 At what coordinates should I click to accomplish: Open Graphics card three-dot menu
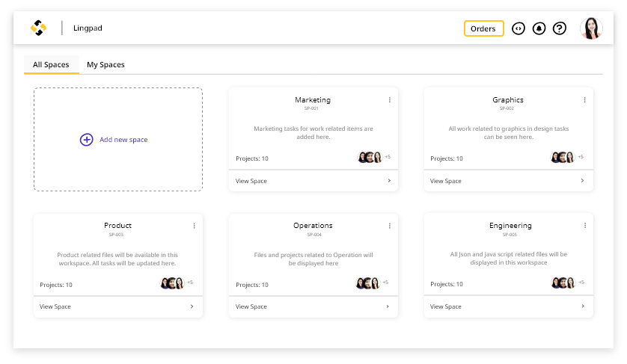point(584,100)
